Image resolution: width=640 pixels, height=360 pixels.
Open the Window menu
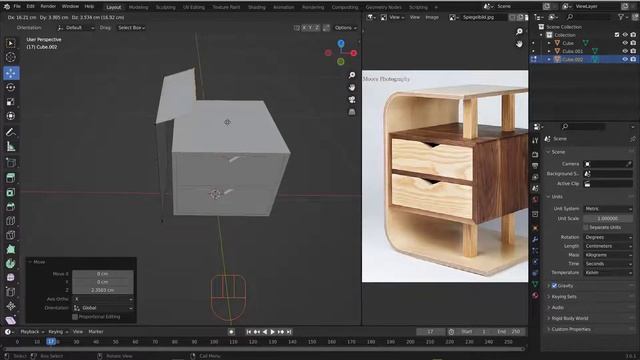[x=70, y=7]
